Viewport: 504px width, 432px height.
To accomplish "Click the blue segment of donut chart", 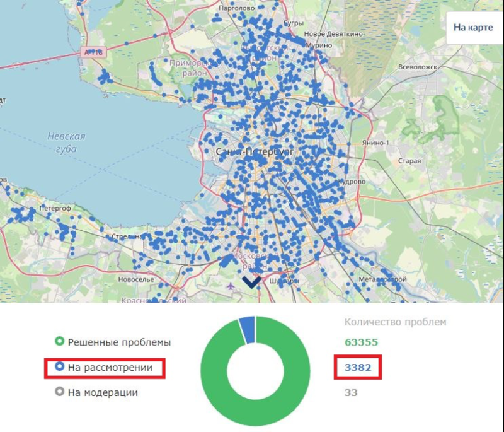I will pos(247,329).
